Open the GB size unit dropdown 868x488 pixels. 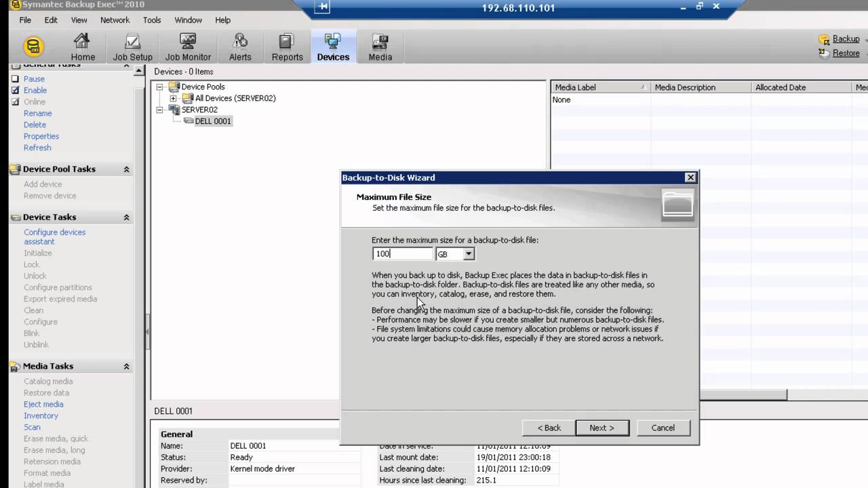tap(468, 254)
